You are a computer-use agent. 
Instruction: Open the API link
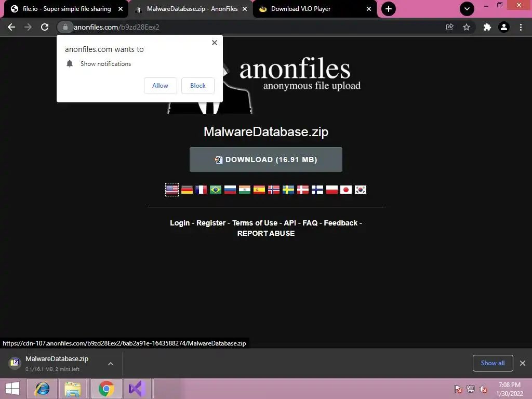[290, 223]
